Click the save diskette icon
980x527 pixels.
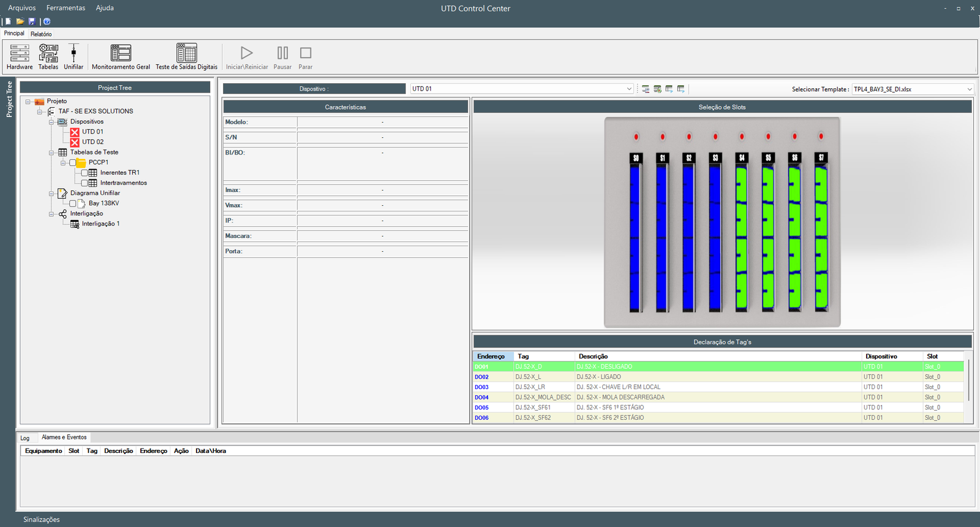pos(32,21)
